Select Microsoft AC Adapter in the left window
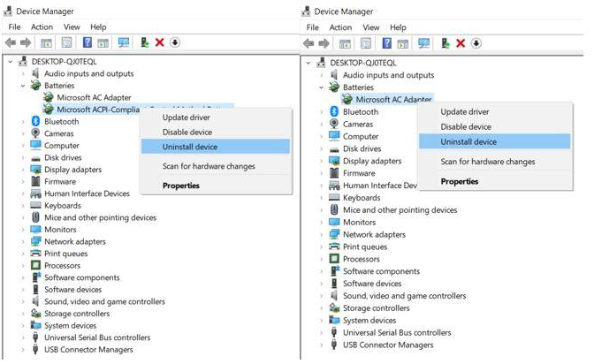Viewport: 594px width, 364px height. click(94, 98)
